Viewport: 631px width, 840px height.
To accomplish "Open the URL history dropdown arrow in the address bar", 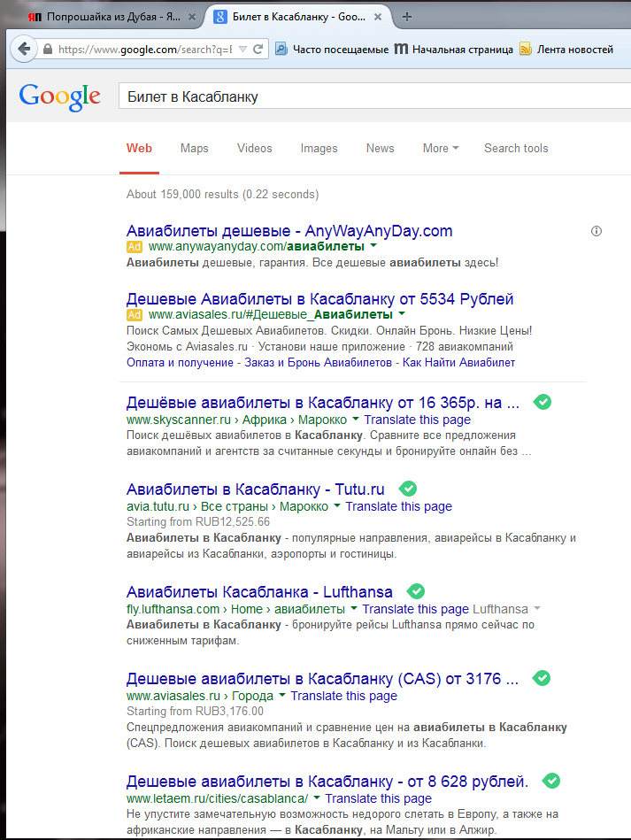I will click(242, 50).
